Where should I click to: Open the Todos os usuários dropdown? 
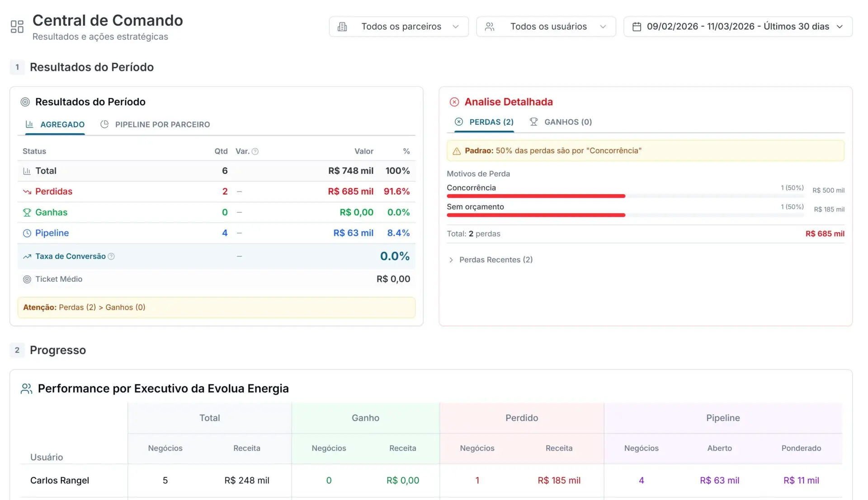click(x=546, y=27)
